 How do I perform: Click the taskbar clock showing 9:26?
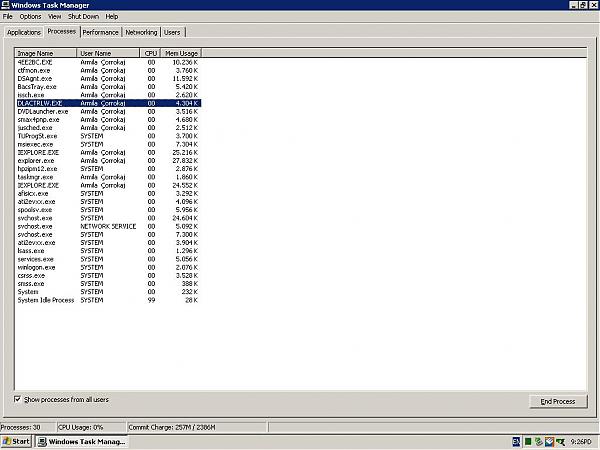[x=580, y=442]
